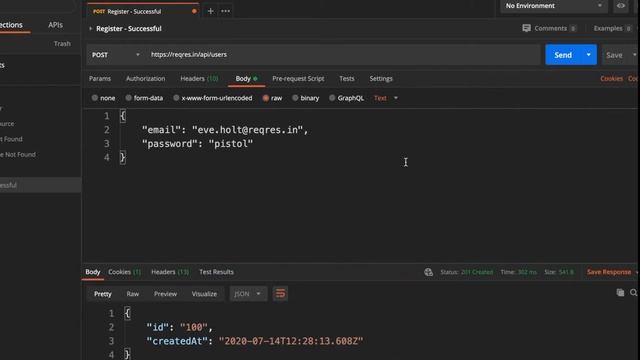Switch response view to Visualize
This screenshot has height=360, width=640.
pos(204,294)
